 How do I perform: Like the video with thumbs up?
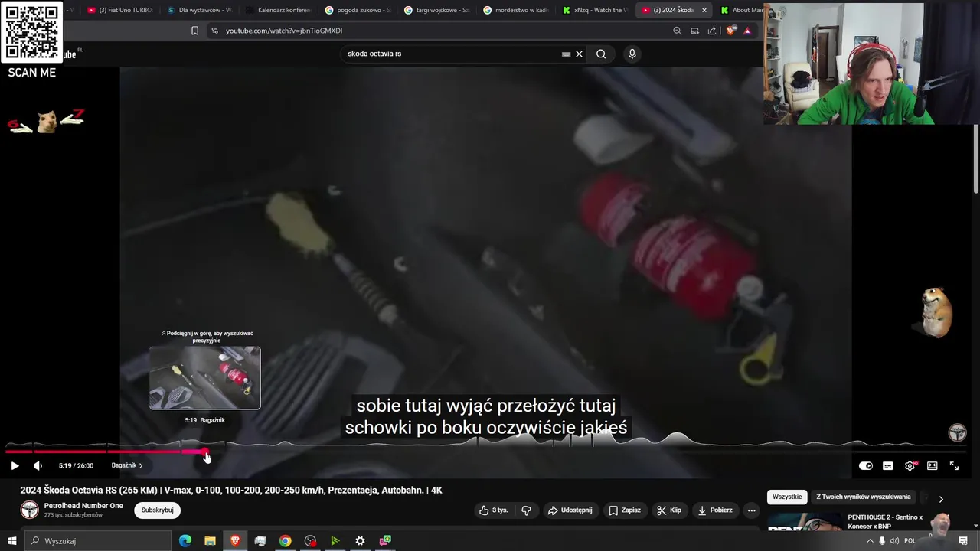(494, 510)
